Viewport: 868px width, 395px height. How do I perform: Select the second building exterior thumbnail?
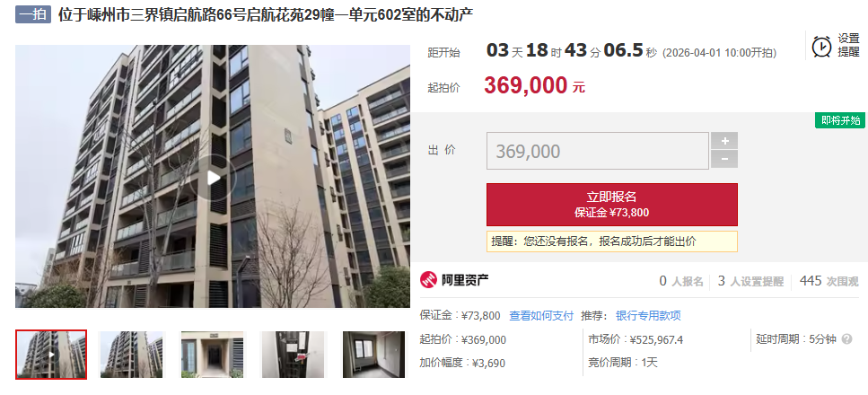132,355
